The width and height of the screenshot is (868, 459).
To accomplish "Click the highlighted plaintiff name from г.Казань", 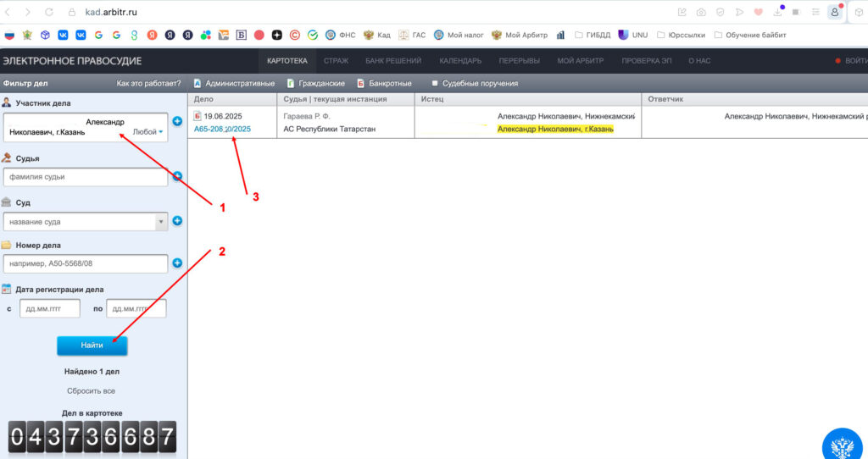I will pos(555,129).
